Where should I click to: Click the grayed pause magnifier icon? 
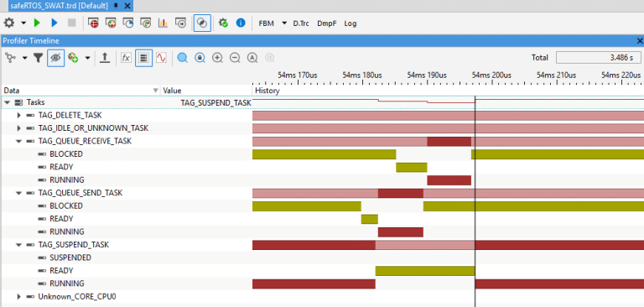click(x=269, y=58)
